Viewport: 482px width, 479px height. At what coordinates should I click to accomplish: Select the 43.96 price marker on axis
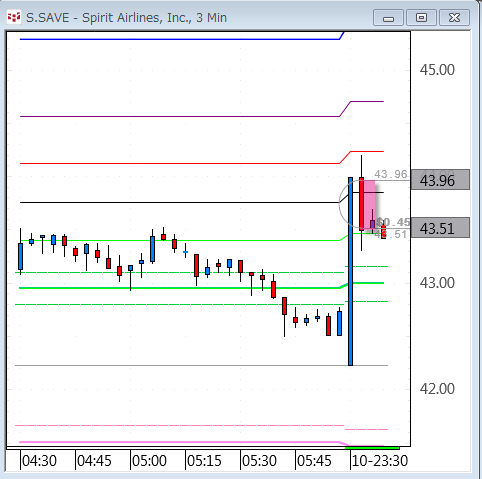[440, 180]
